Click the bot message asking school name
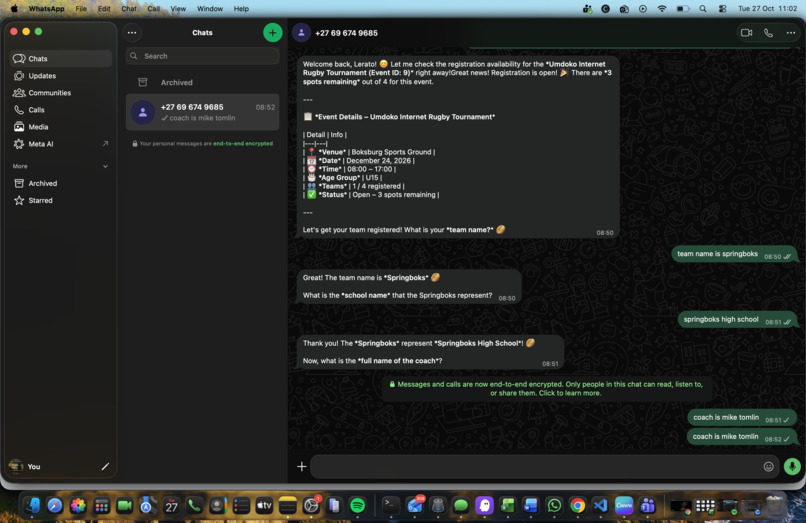806x523 pixels. pos(409,286)
